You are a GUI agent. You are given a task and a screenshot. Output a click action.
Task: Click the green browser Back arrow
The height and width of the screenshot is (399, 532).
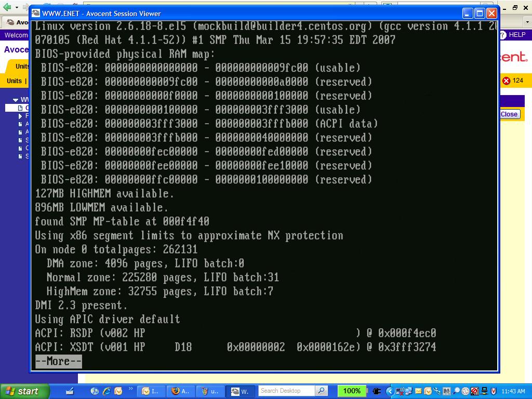pyautogui.click(x=7, y=7)
